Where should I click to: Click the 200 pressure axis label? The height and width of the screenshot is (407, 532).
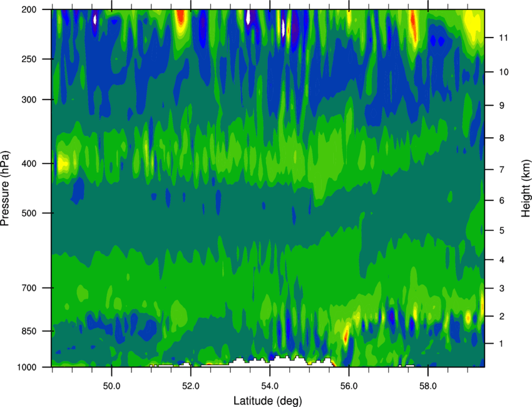click(29, 9)
